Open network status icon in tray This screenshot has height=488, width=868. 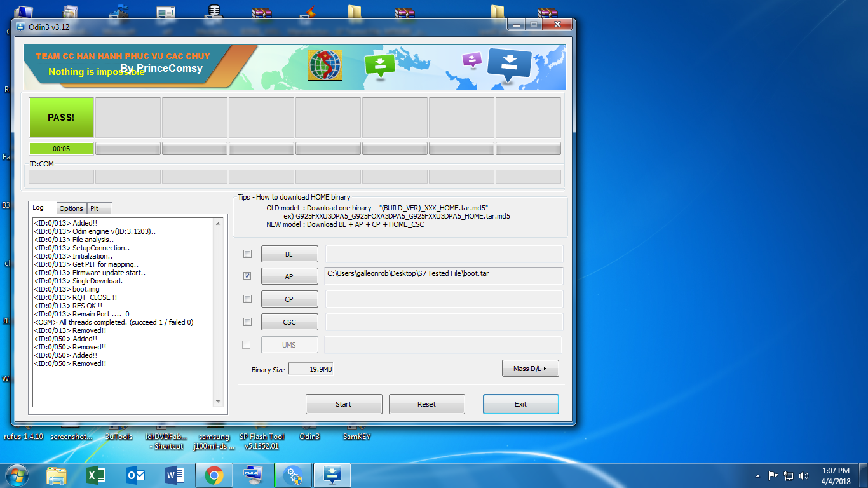789,475
